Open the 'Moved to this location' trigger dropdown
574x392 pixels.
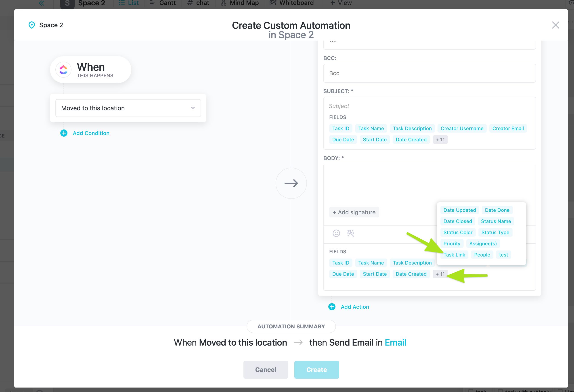pyautogui.click(x=128, y=108)
